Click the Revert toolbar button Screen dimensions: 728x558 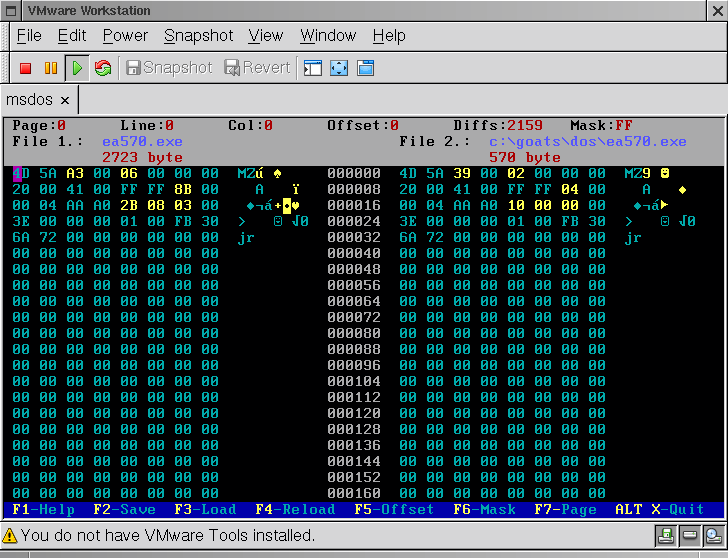coord(257,68)
